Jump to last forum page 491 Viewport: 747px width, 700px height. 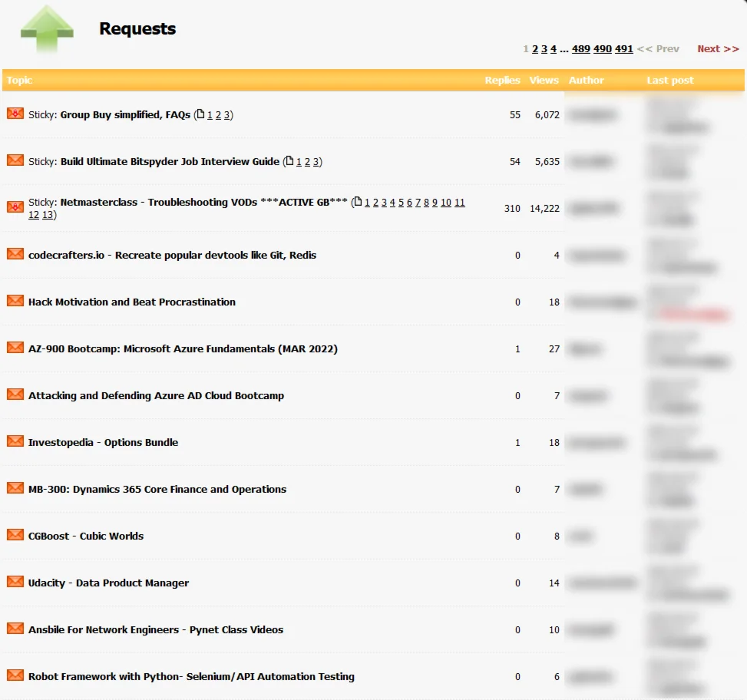point(623,49)
